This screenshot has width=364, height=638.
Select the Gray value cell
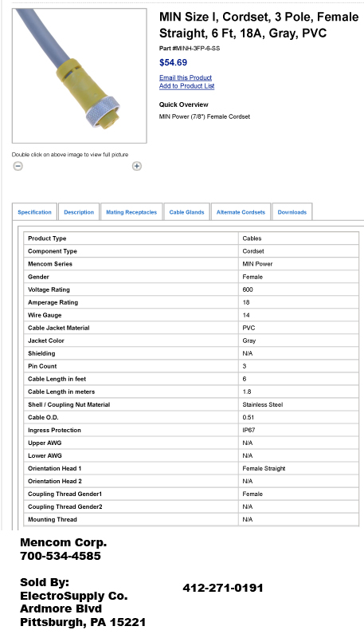299,341
